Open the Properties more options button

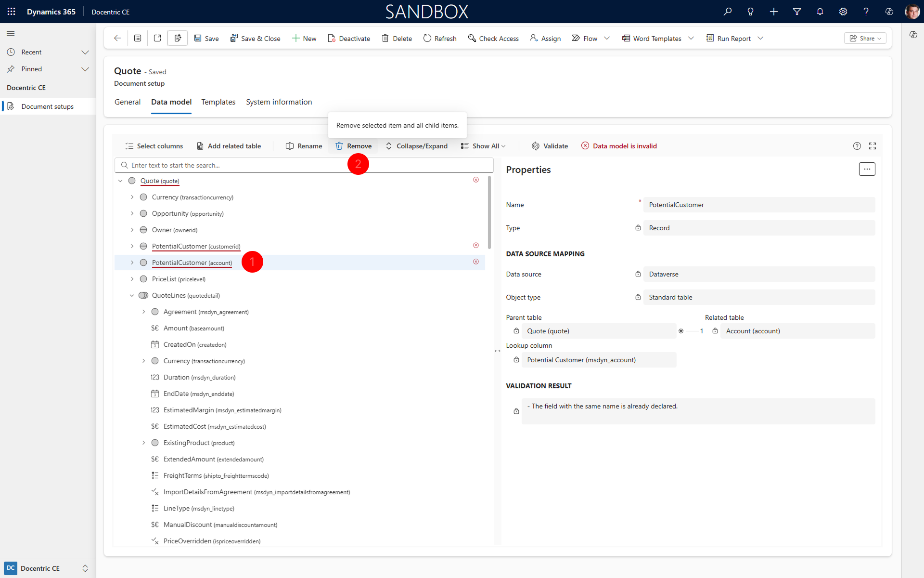(867, 169)
